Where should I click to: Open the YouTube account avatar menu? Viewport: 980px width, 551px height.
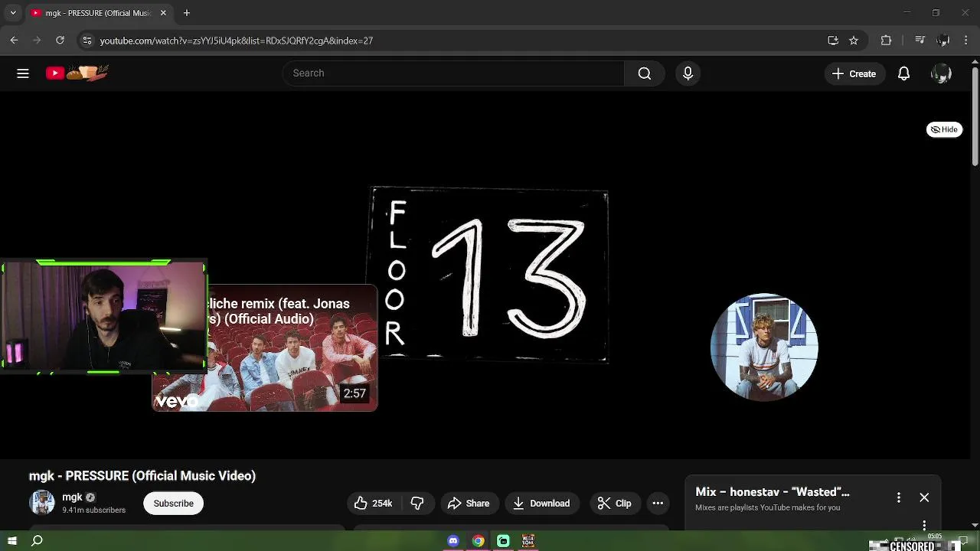pyautogui.click(x=941, y=73)
